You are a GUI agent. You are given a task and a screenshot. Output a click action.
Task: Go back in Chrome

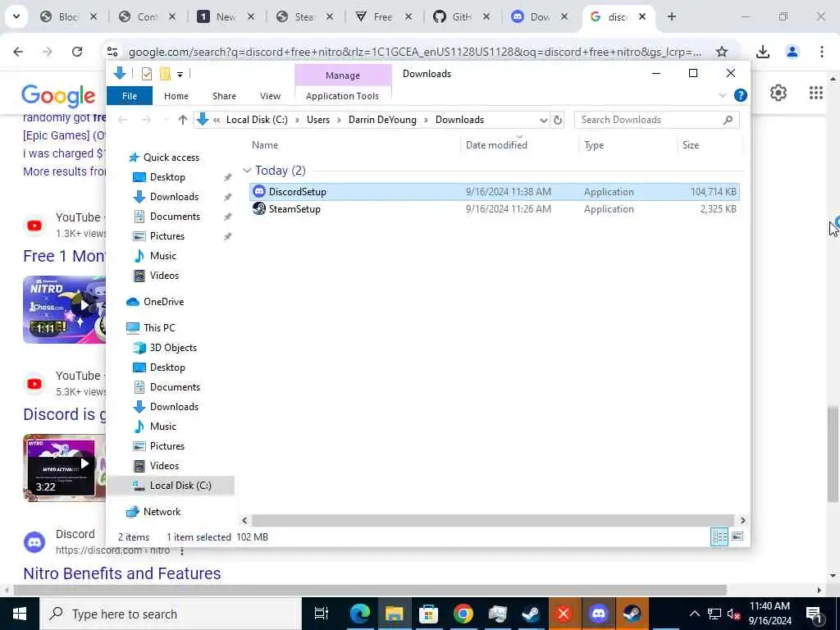tap(18, 52)
